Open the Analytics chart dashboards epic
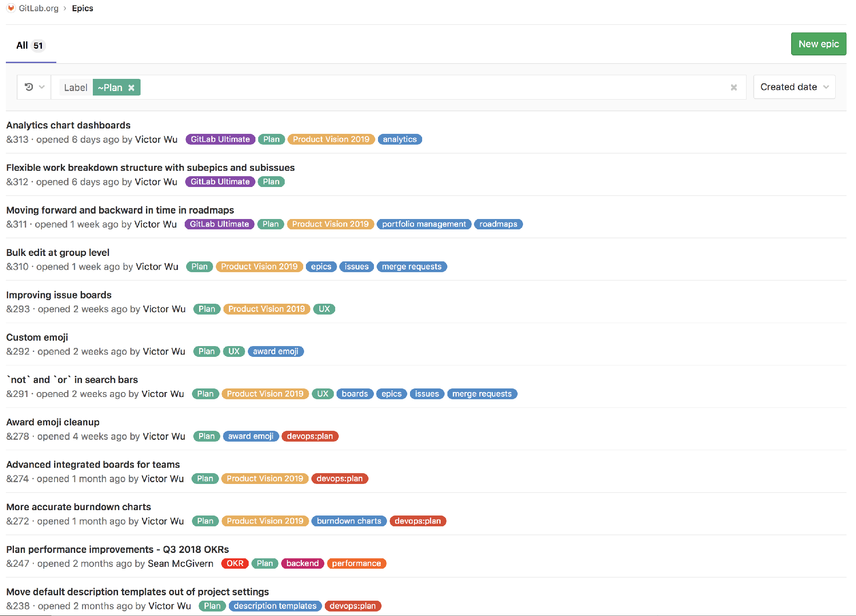Screen dimensions: 856x616 (x=68, y=125)
